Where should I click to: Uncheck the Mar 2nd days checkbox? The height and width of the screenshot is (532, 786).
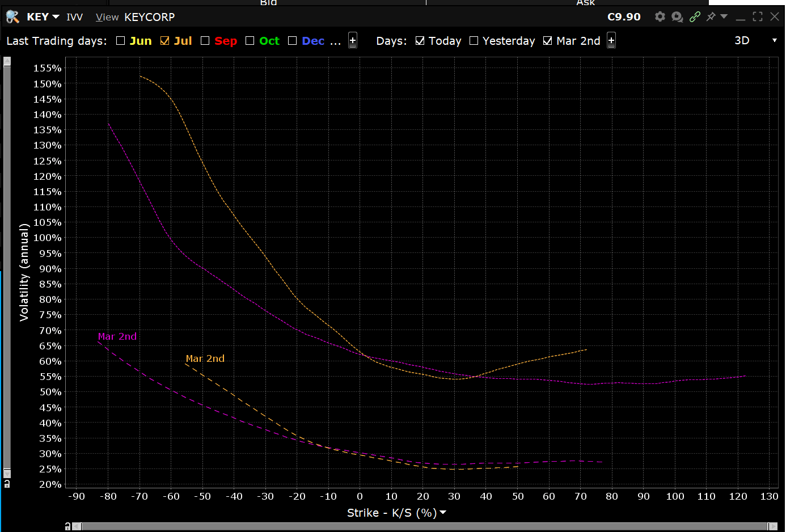[548, 41]
